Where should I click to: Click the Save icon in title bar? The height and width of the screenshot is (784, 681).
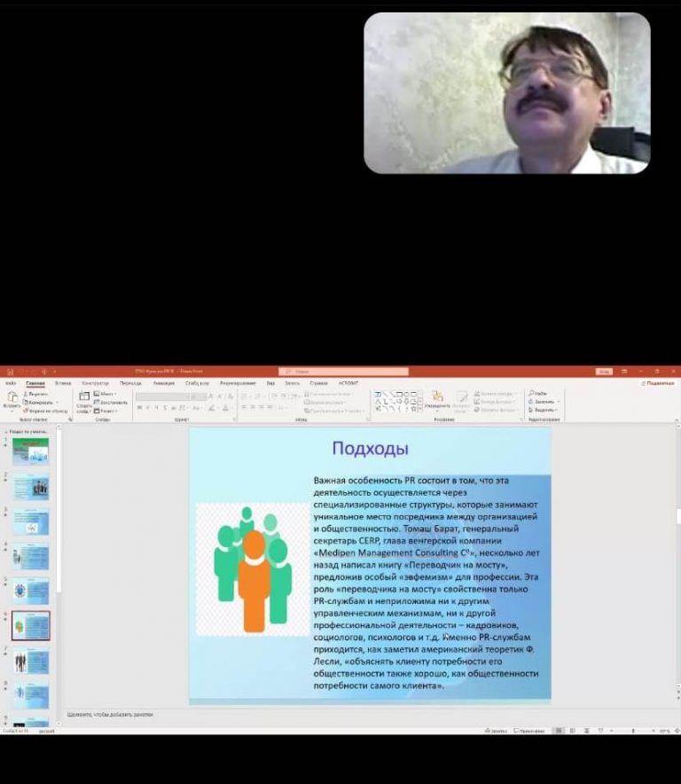point(9,372)
